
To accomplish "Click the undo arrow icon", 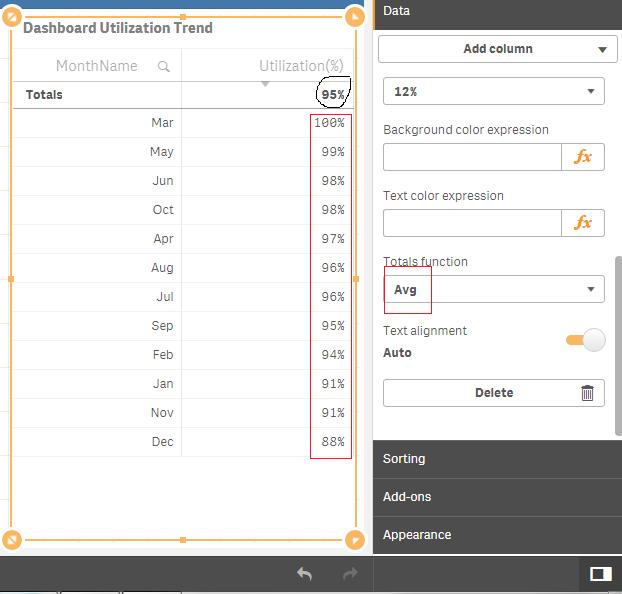I will point(305,574).
